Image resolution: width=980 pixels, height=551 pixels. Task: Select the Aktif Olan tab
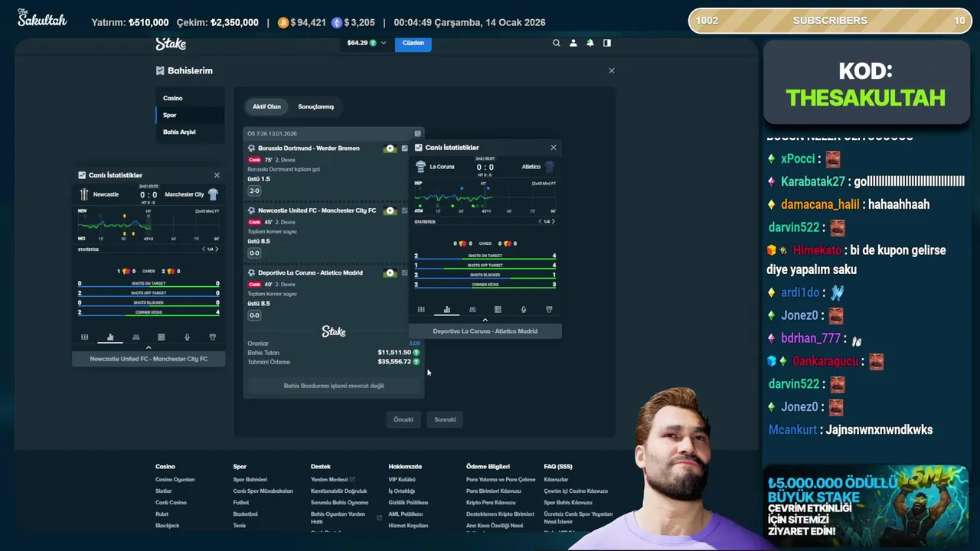(266, 106)
